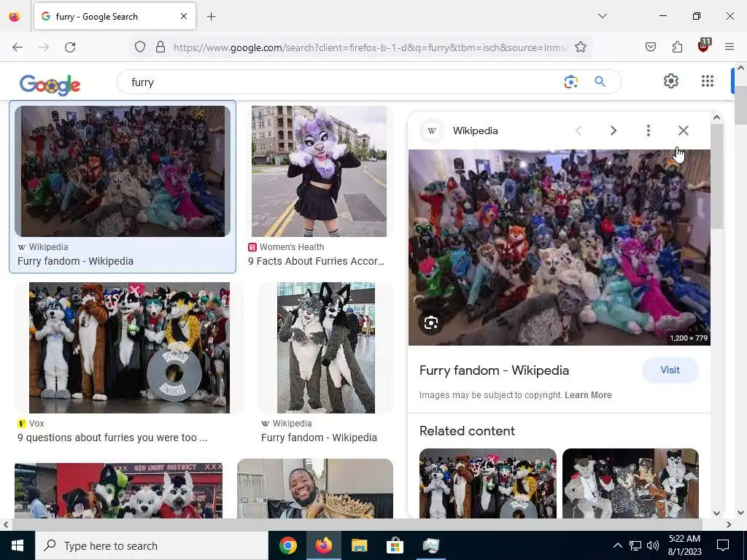Image resolution: width=747 pixels, height=560 pixels.
Task: Open the Firefox extensions menu
Action: tap(677, 47)
